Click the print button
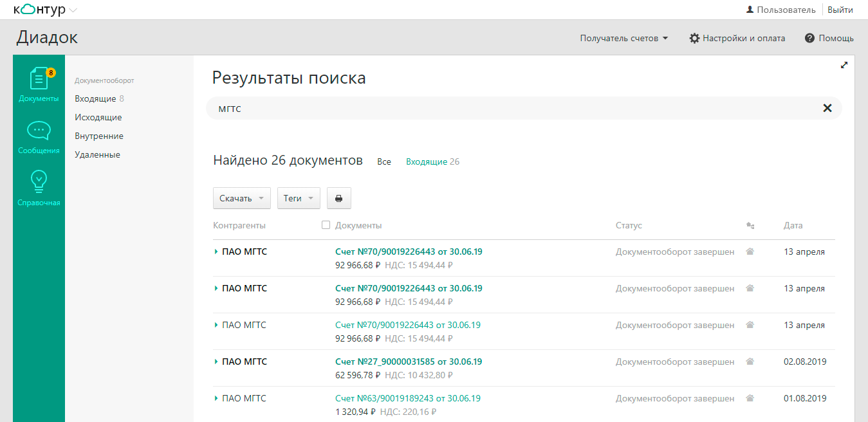The width and height of the screenshot is (868, 422). (339, 198)
